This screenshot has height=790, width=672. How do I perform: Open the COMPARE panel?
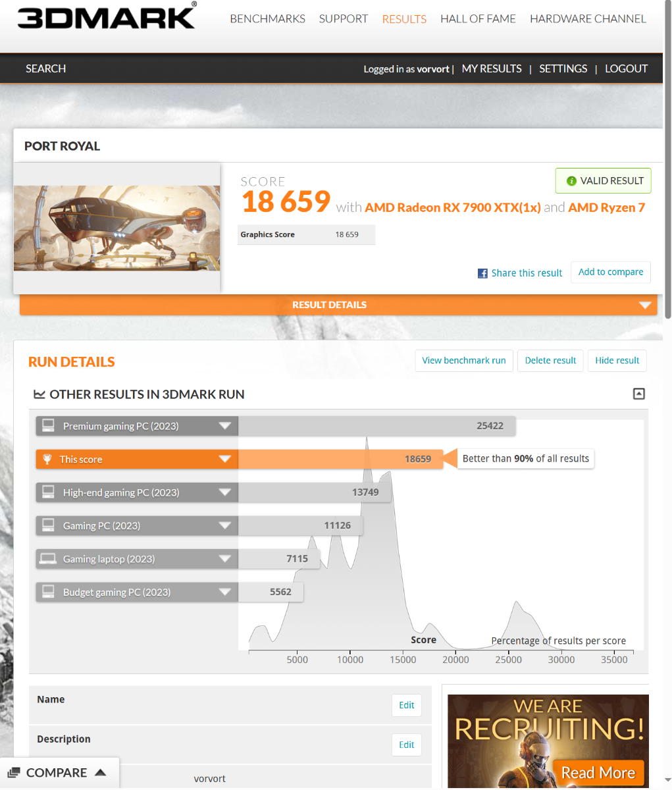pos(59,773)
